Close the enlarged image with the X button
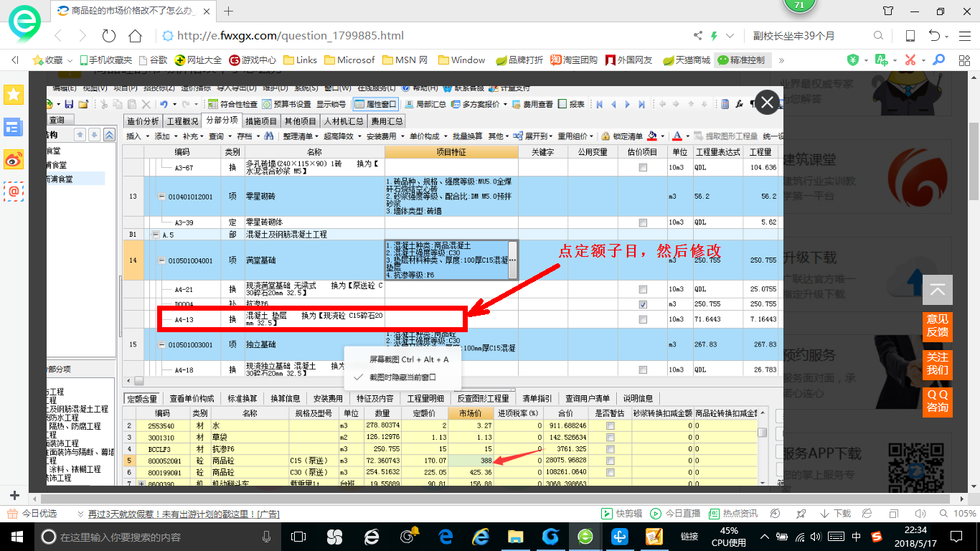980x551 pixels. 767,103
